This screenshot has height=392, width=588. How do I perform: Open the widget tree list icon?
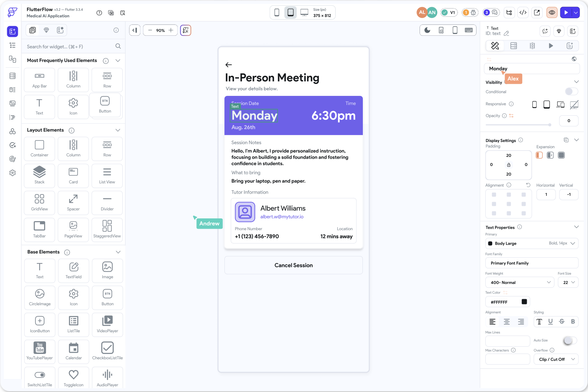coord(13,45)
